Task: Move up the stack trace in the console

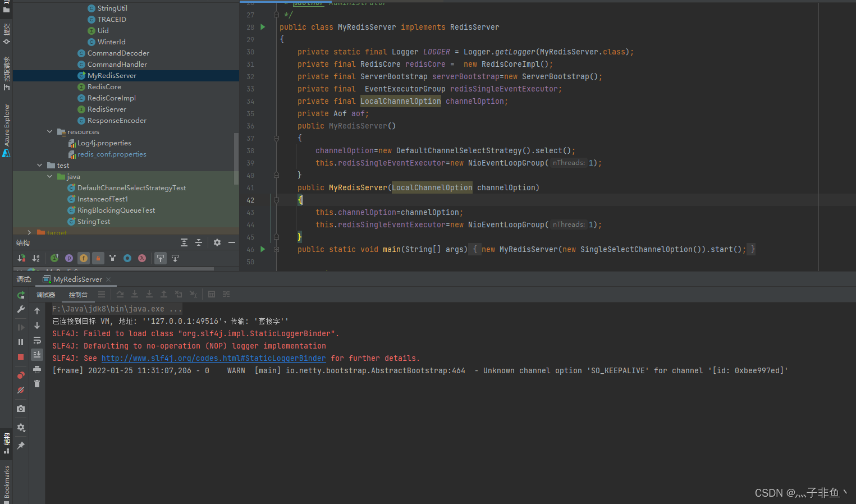Action: 37,311
